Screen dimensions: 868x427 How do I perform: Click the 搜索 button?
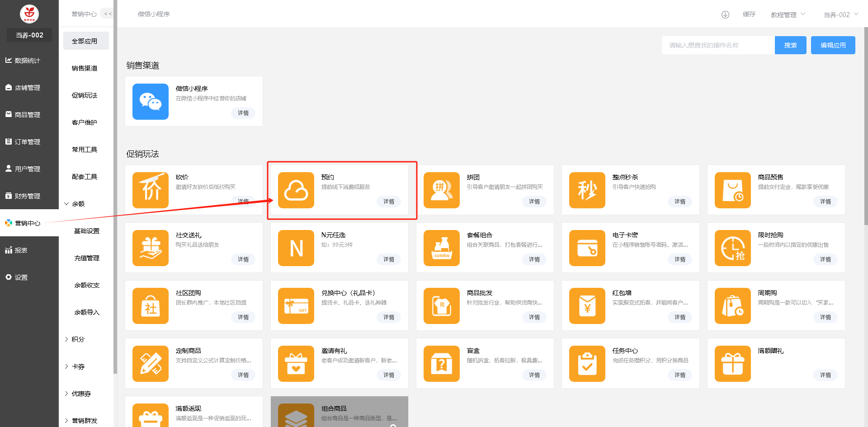790,45
